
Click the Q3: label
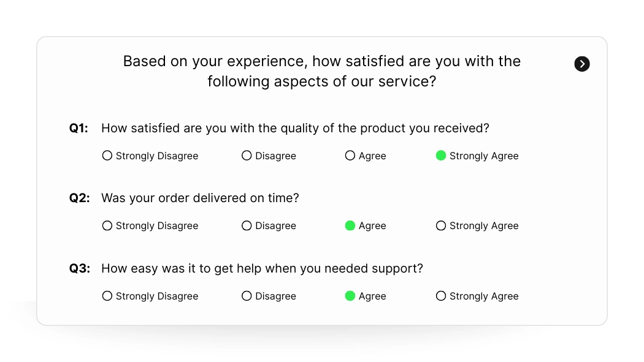point(79,268)
